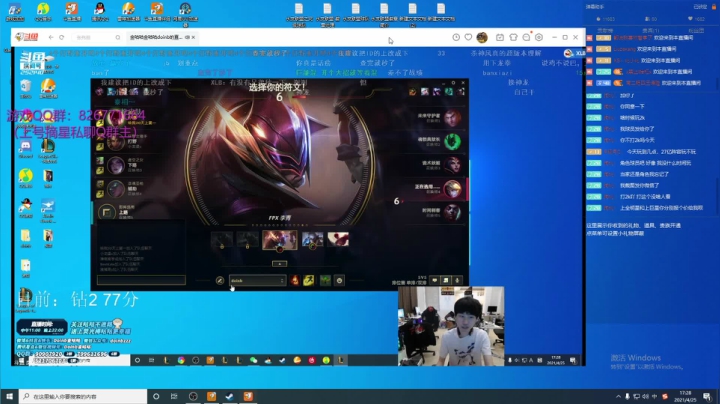The width and height of the screenshot is (720, 404).
Task: Select the bottom enemy champion portrait
Action: 452,212
